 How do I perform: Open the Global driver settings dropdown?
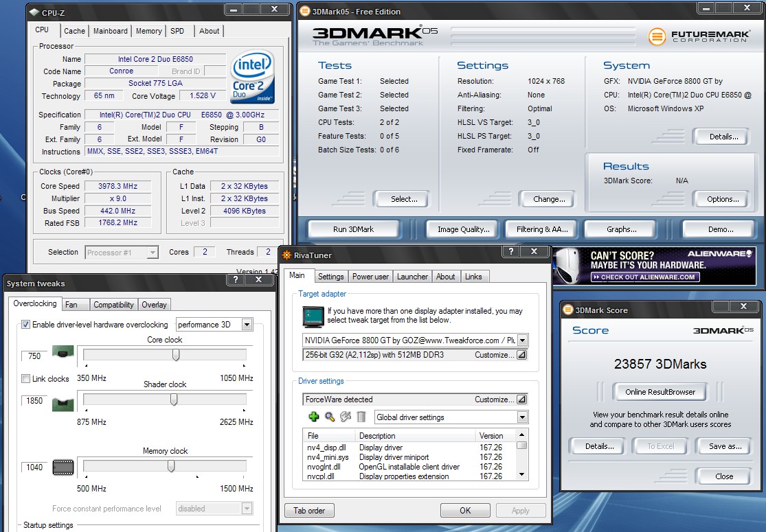tap(522, 417)
